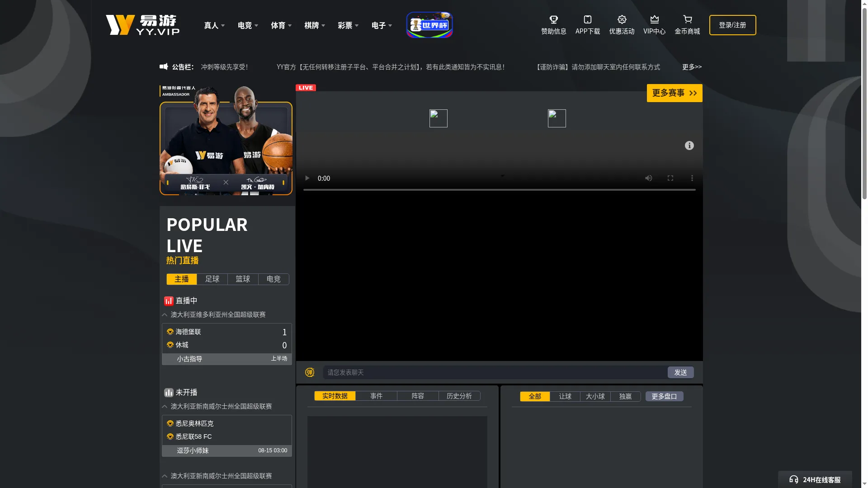
Task: Click the 悉尼奥林匹克 team badge
Action: coord(170,423)
